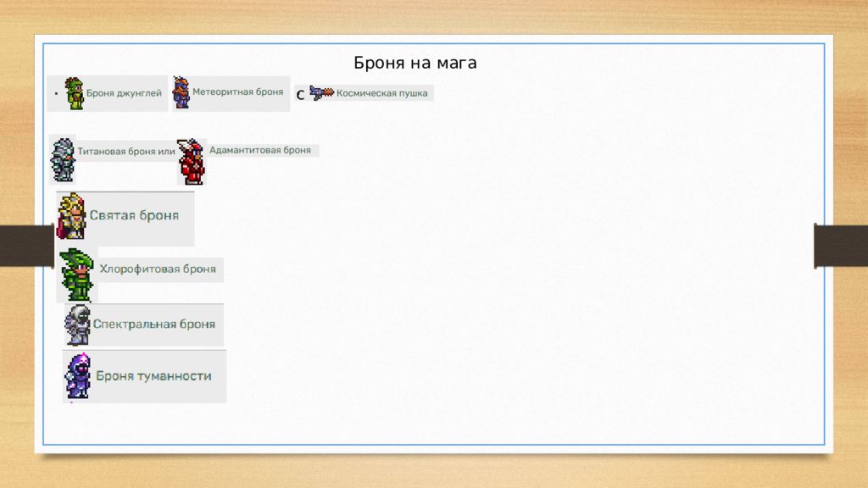Select the "Спектральная броня" label
Image resolution: width=868 pixels, height=488 pixels.
coord(154,324)
